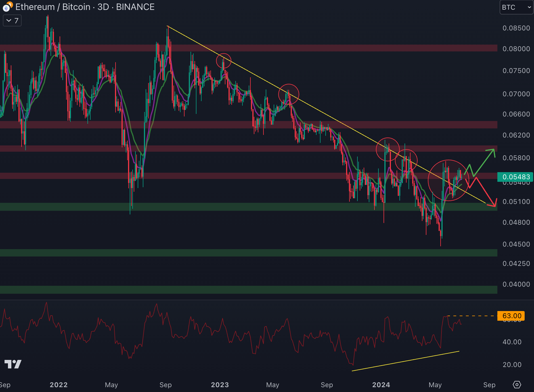This screenshot has height=392, width=534.
Task: Click the Ethereum / Bitcoin chart title
Action: 85,7
